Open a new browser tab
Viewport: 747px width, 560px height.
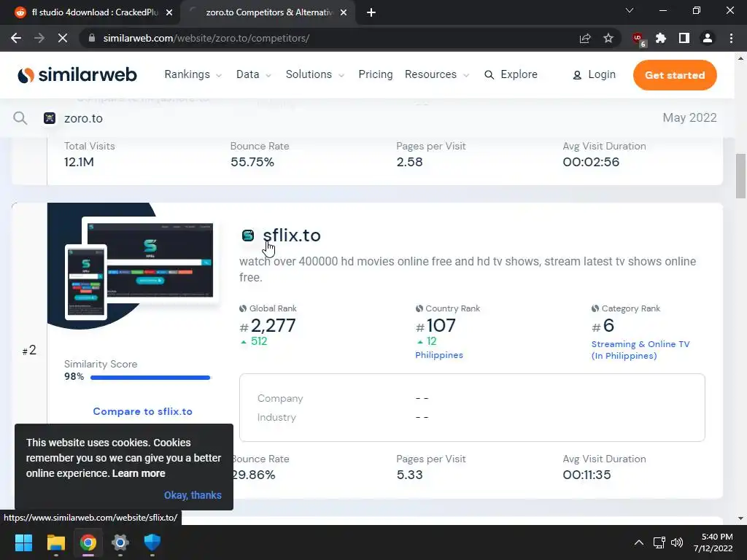pyautogui.click(x=371, y=12)
